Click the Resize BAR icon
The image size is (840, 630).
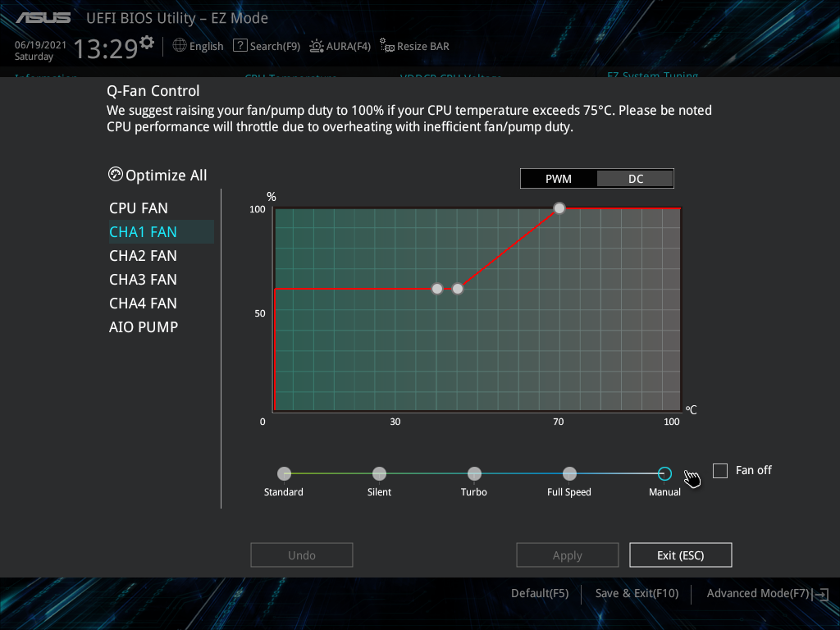[x=386, y=46]
